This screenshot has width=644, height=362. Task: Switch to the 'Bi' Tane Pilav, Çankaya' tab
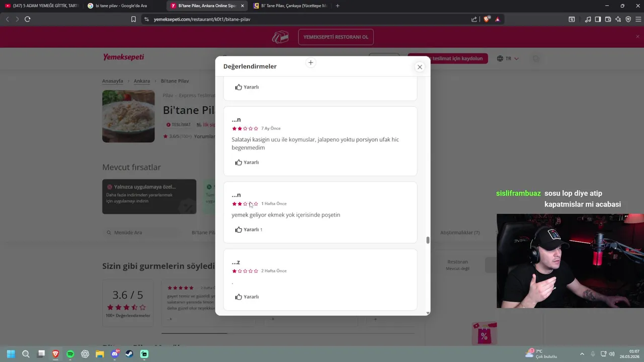pos(290,6)
